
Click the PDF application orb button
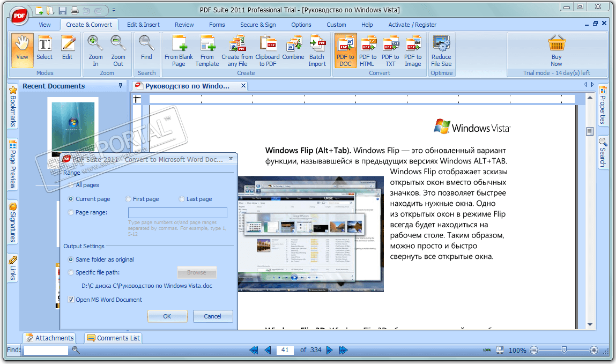tap(19, 16)
